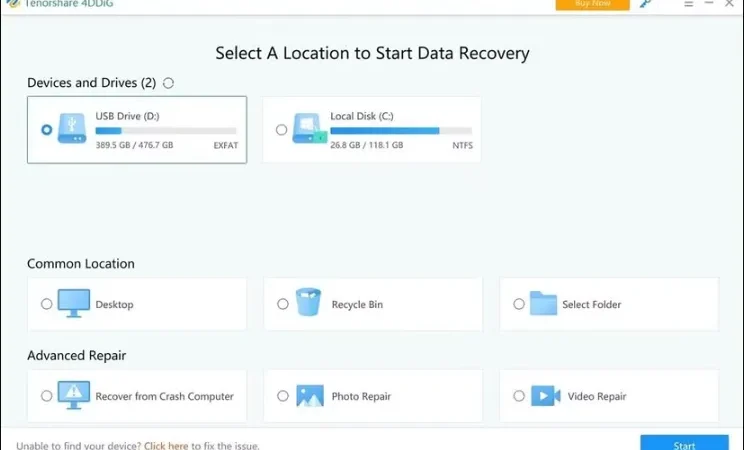
Task: Click the Local Disk (C:) drive icon
Action: click(x=309, y=128)
